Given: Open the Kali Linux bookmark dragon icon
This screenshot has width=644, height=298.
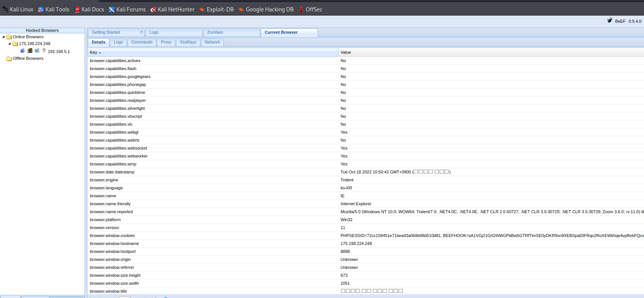Looking at the screenshot, I should [x=5, y=9].
